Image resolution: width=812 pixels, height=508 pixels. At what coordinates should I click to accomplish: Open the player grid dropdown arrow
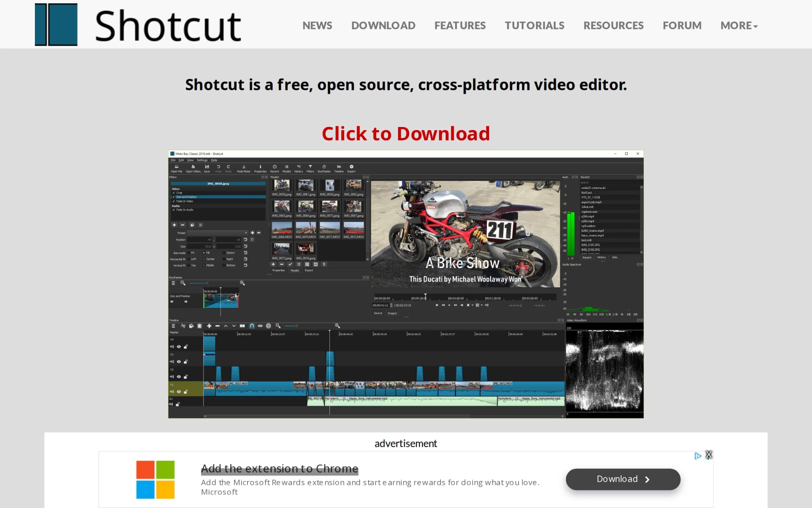tap(482, 305)
